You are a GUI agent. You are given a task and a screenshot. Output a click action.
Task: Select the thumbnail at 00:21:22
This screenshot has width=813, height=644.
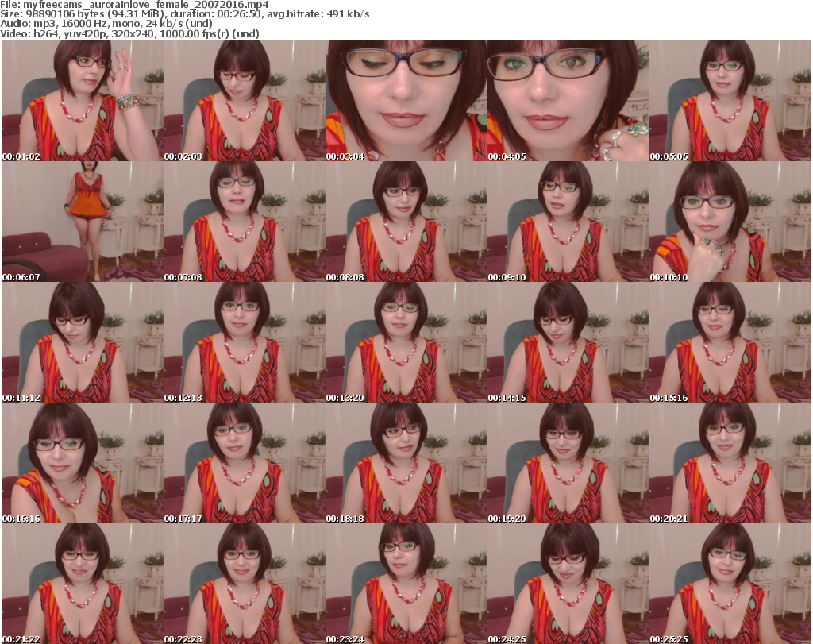(83, 584)
